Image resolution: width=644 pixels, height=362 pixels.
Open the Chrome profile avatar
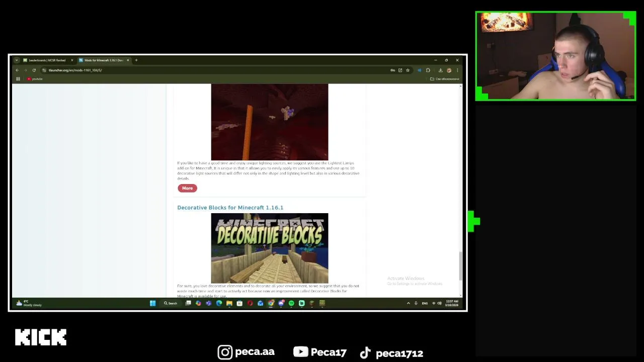(449, 70)
